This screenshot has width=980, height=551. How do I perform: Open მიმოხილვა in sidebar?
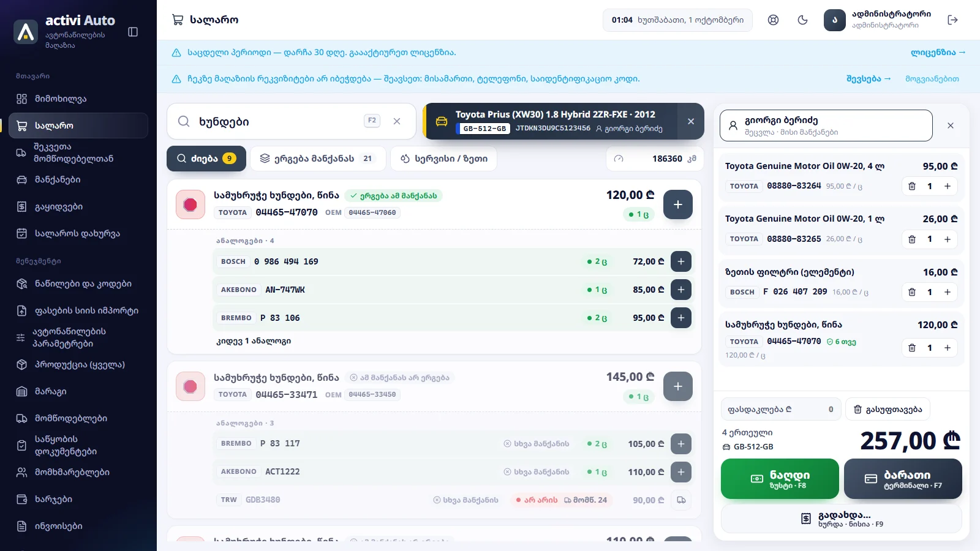coord(78,99)
